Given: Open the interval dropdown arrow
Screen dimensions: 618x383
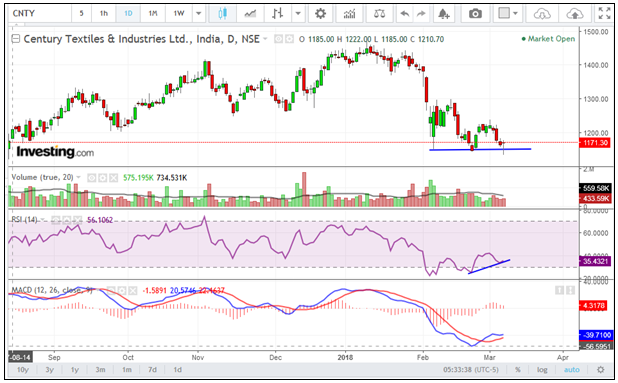Looking at the screenshot, I should pos(199,13).
